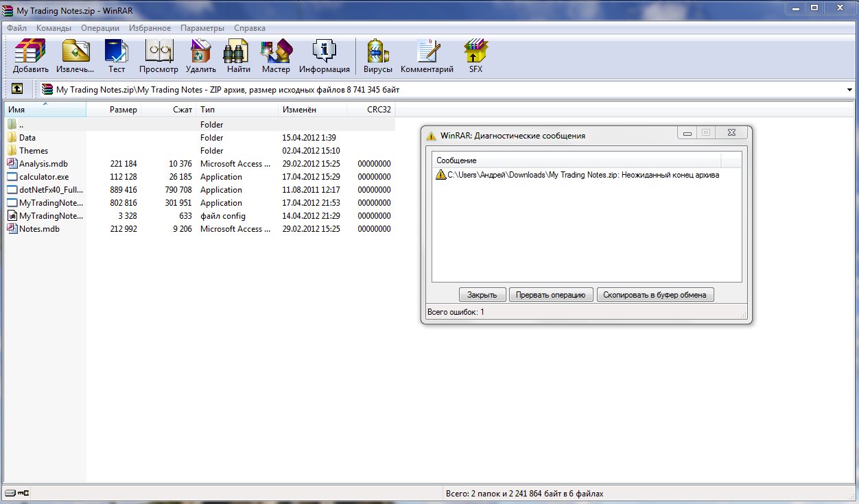Open the Параметры menu
The height and width of the screenshot is (504, 859).
pyautogui.click(x=202, y=28)
